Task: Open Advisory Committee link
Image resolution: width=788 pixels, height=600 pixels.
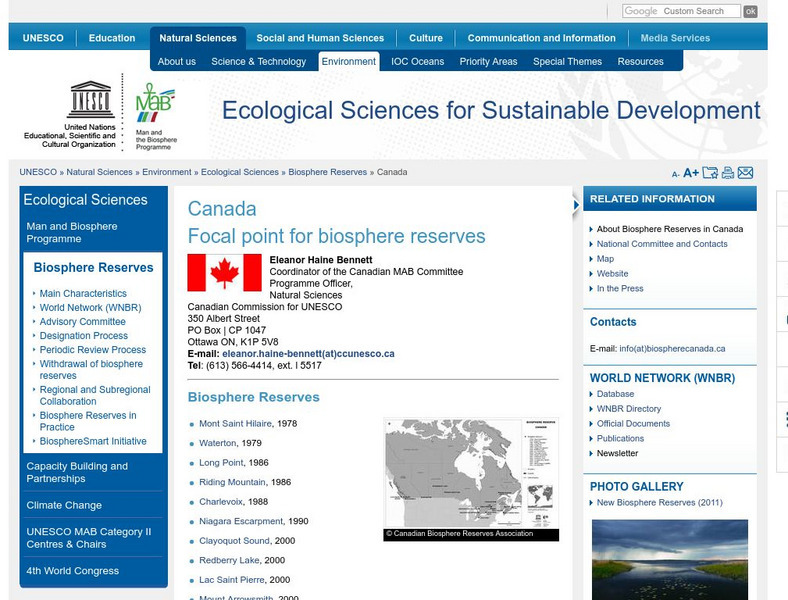Action: point(82,322)
